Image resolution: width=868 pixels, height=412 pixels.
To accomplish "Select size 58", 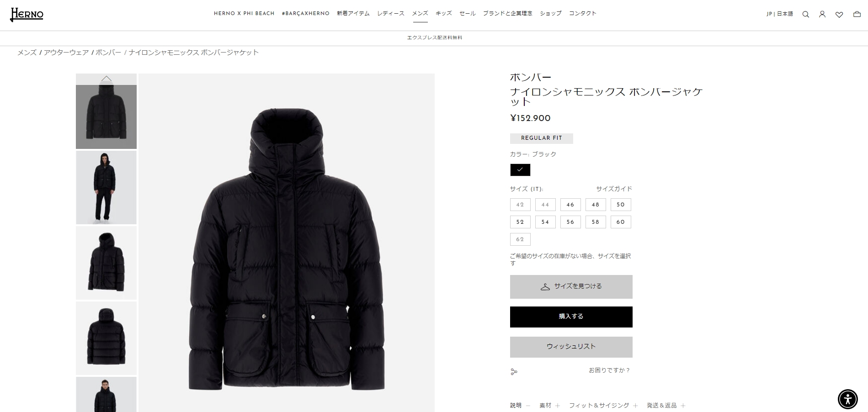I will [x=596, y=222].
